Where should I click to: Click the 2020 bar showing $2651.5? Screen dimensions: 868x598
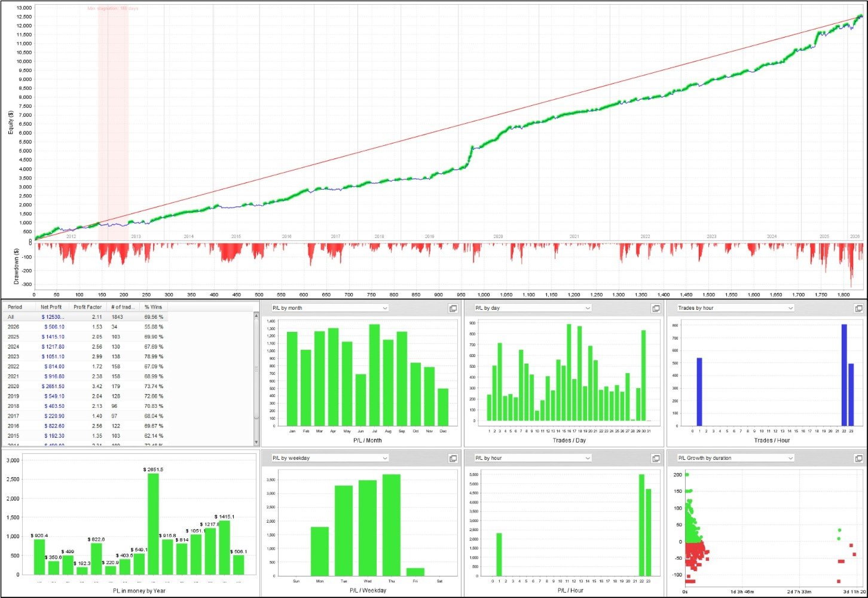[x=154, y=524]
